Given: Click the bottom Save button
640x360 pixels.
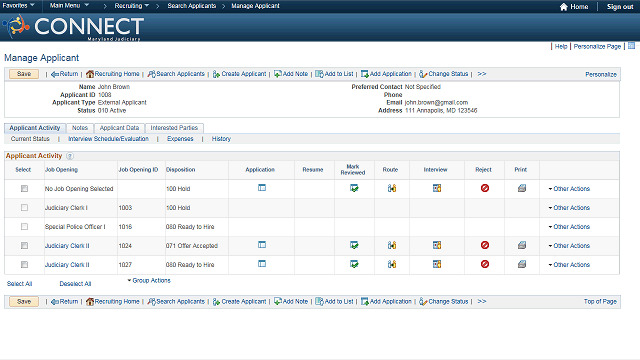Looking at the screenshot, I should coord(24,302).
